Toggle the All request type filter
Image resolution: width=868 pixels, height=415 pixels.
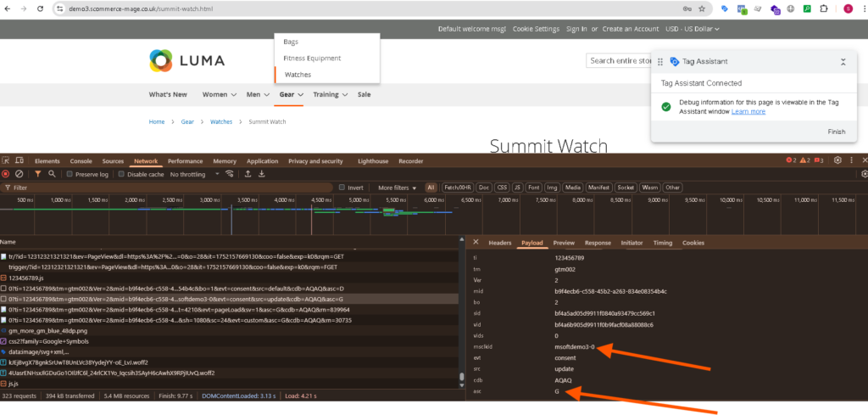(431, 188)
